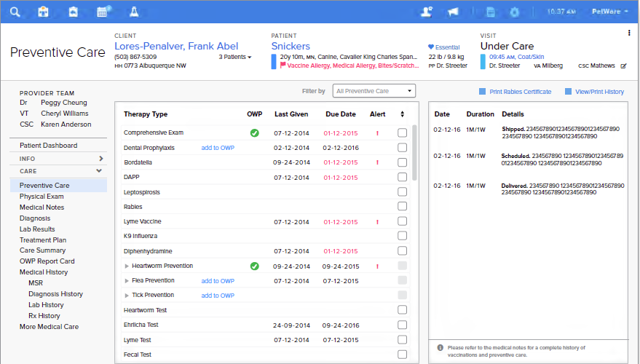
Task: Click add to OWP for Flea Prevention
Action: click(x=218, y=281)
